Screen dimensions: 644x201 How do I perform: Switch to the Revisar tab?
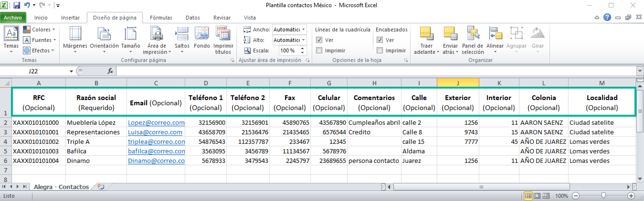coord(222,18)
